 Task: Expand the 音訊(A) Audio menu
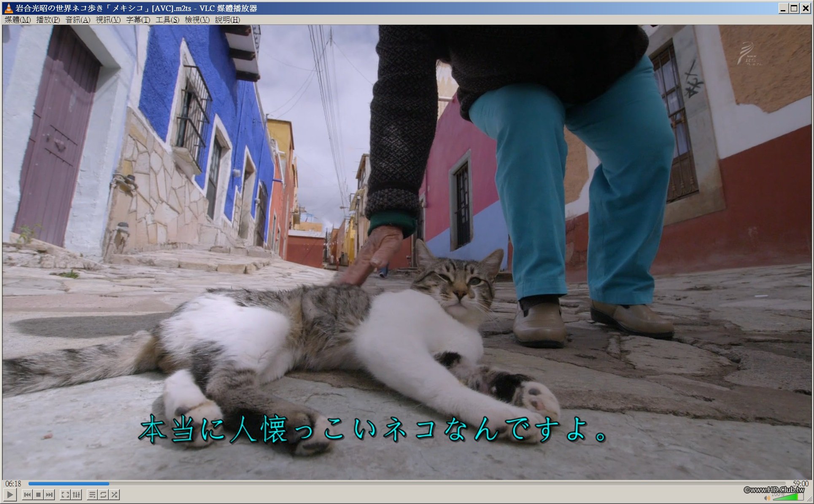78,20
